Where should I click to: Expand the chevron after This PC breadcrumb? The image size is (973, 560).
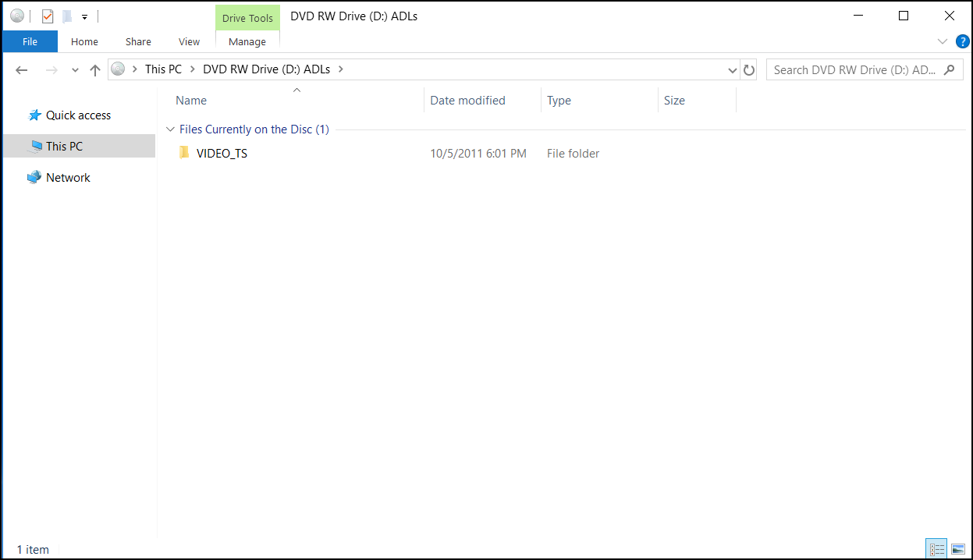(x=192, y=69)
